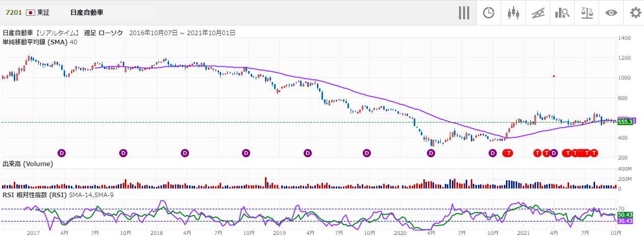The image size is (644, 240).
Task: Click the 1000 price axis label
Action: [625, 78]
